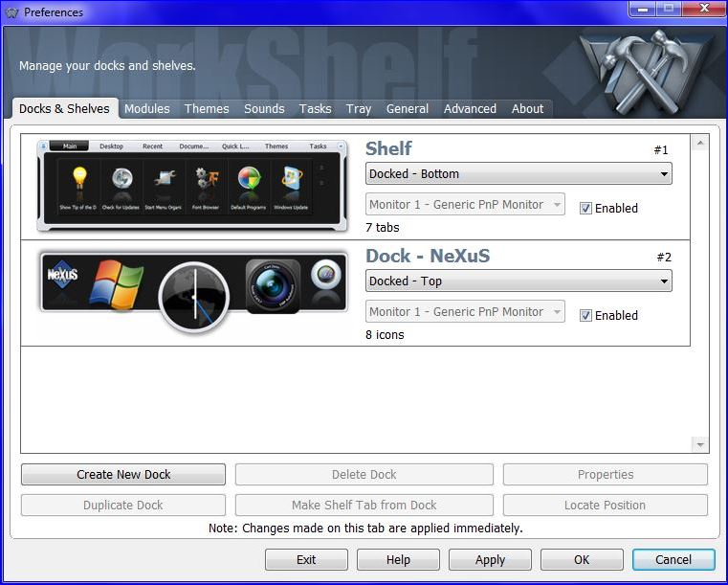This screenshot has height=585, width=728.
Task: Select the Dock - NeXuS title heading
Action: pos(428,256)
